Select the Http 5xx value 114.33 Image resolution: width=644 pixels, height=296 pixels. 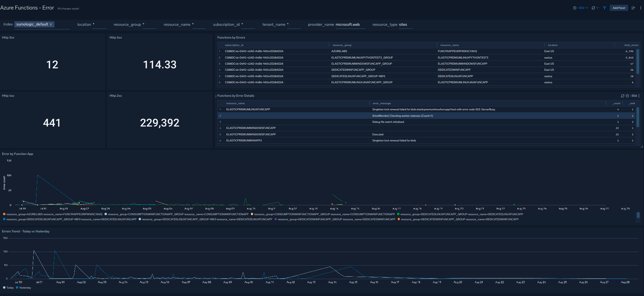tap(160, 65)
